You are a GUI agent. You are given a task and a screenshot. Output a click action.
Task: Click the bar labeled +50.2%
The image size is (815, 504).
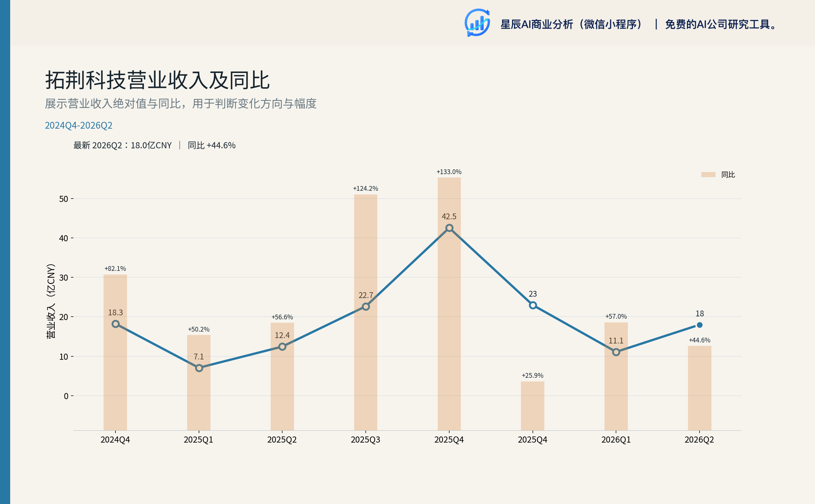pyautogui.click(x=199, y=382)
